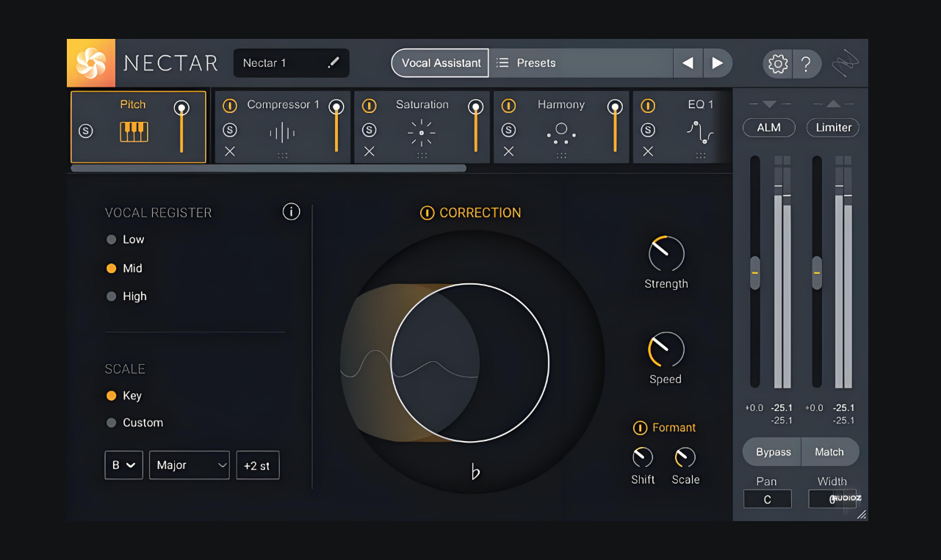Click the +2 st transpose button
This screenshot has width=941, height=560.
click(258, 465)
